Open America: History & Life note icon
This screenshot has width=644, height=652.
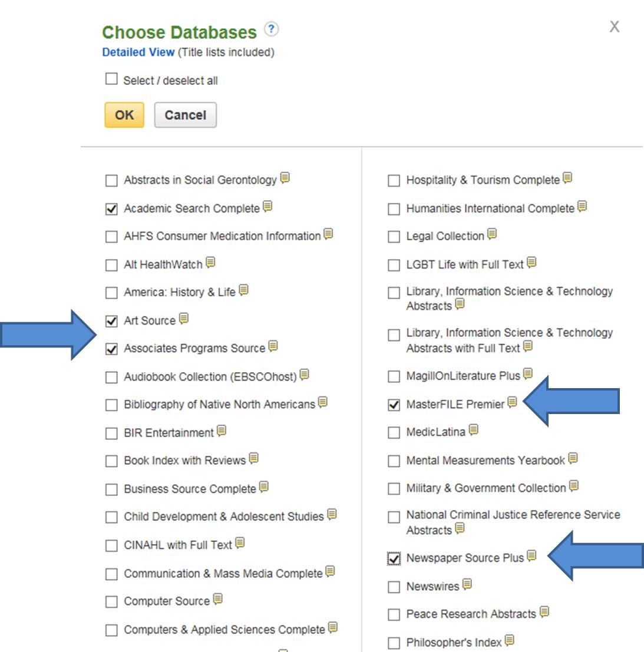pos(244,290)
